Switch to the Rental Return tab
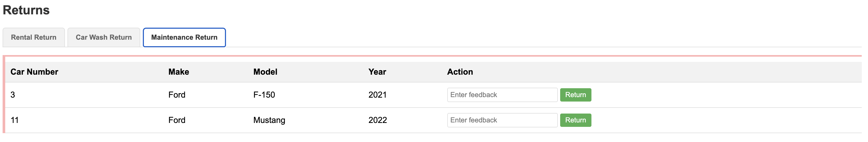This screenshot has width=868, height=142. (x=34, y=37)
